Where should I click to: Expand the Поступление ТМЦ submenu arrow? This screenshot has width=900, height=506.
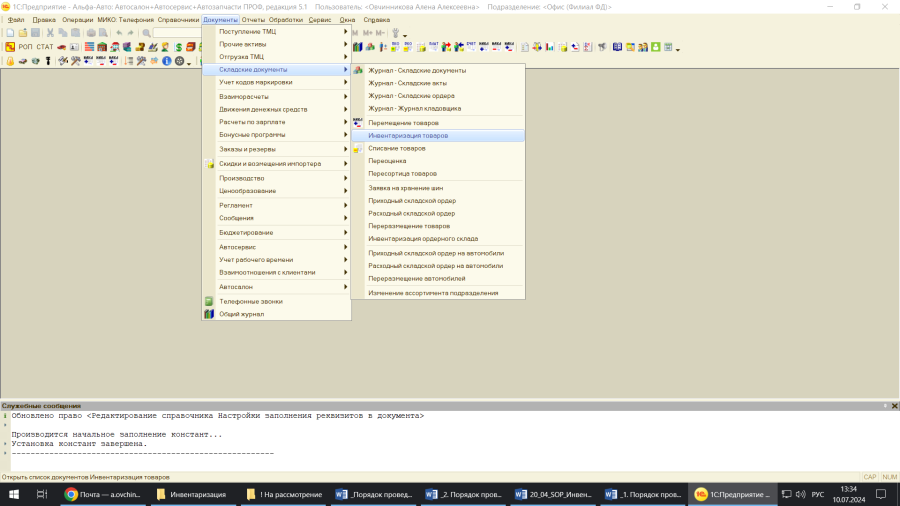click(346, 32)
